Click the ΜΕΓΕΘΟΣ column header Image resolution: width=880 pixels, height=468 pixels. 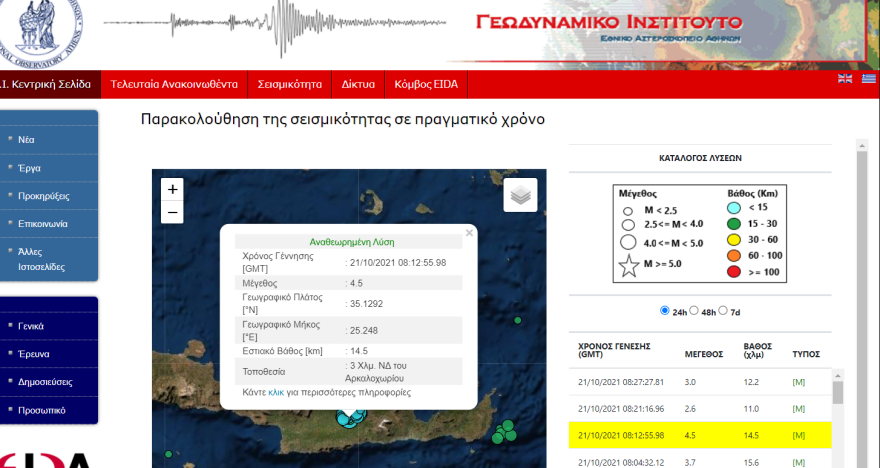pos(704,354)
